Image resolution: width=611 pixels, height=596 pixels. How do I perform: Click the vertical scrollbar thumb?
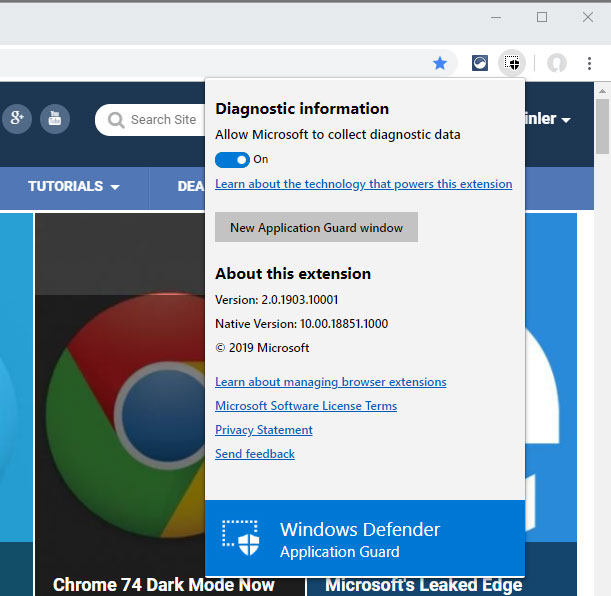click(602, 127)
